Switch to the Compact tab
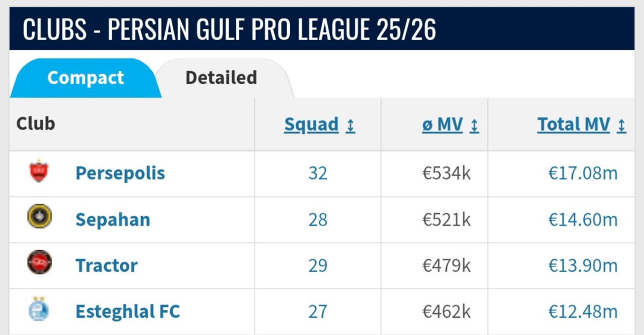Image resolution: width=644 pixels, height=335 pixels. 85,78
